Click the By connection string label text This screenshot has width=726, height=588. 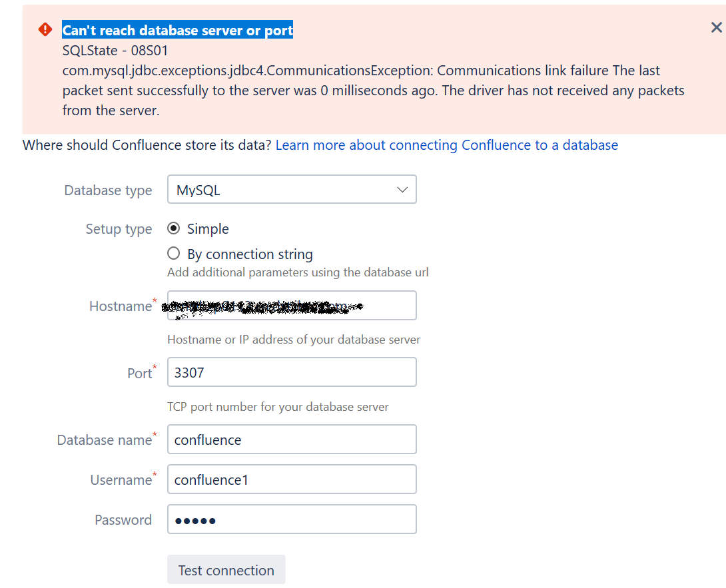pos(250,254)
